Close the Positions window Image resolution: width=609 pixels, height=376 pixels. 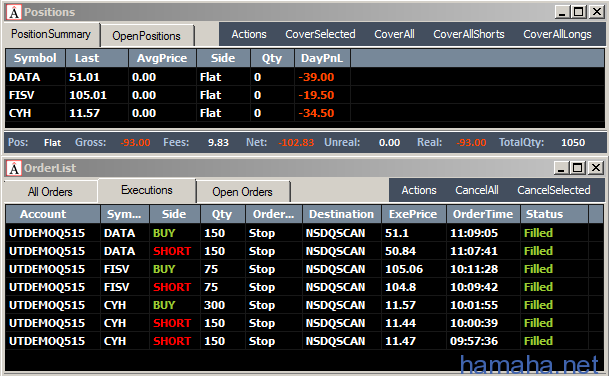[597, 12]
